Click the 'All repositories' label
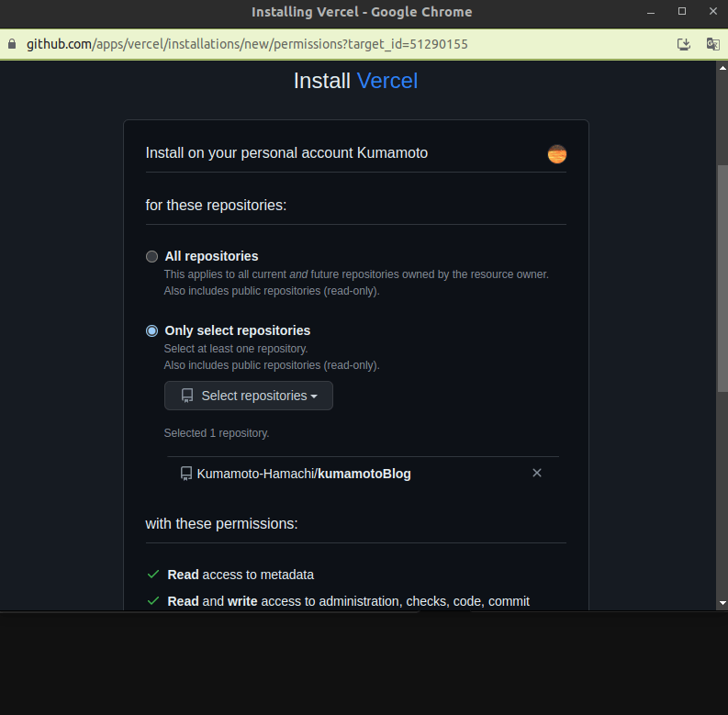 [x=211, y=256]
